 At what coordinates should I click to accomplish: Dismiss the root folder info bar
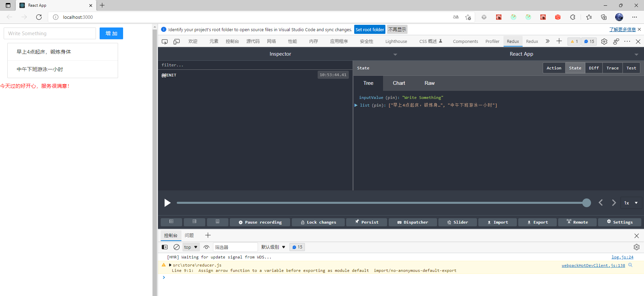pos(640,29)
